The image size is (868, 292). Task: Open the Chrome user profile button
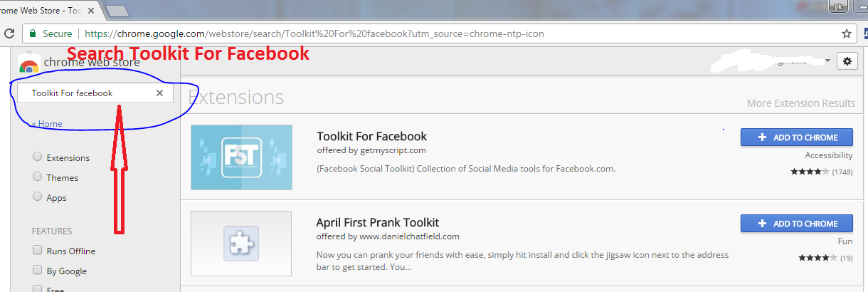click(840, 6)
